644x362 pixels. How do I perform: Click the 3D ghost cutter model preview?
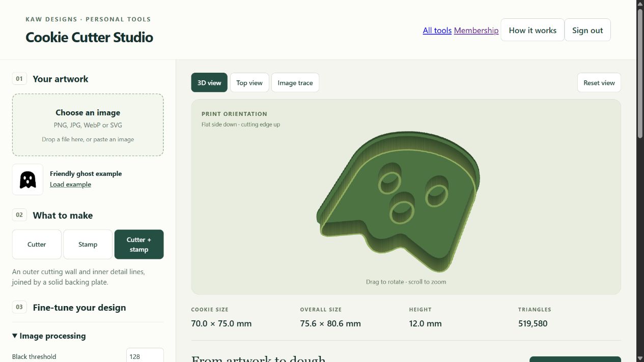point(399,202)
